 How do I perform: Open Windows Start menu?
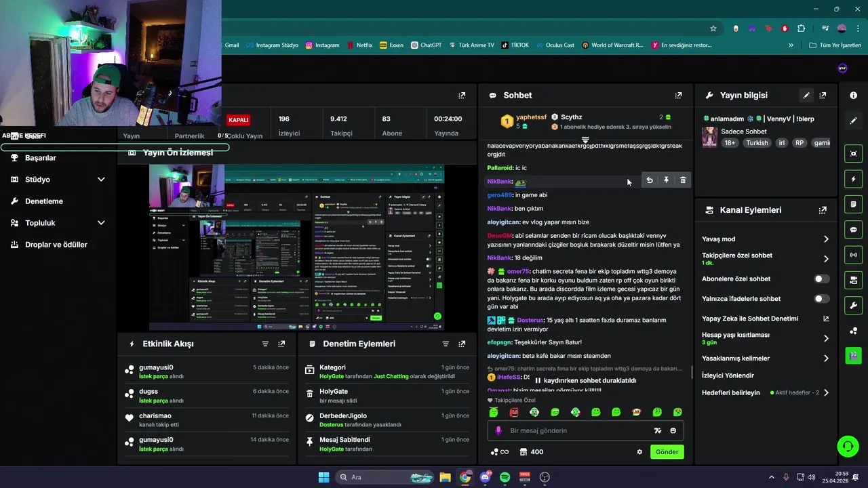323,477
